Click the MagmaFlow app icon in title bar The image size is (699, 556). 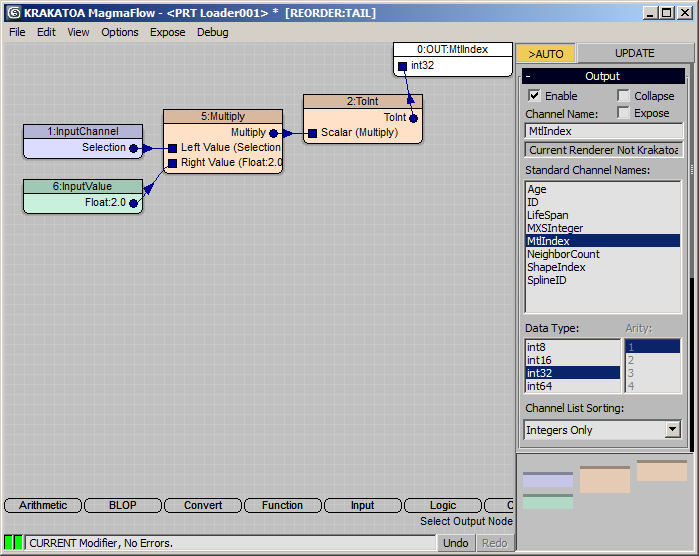[x=14, y=13]
